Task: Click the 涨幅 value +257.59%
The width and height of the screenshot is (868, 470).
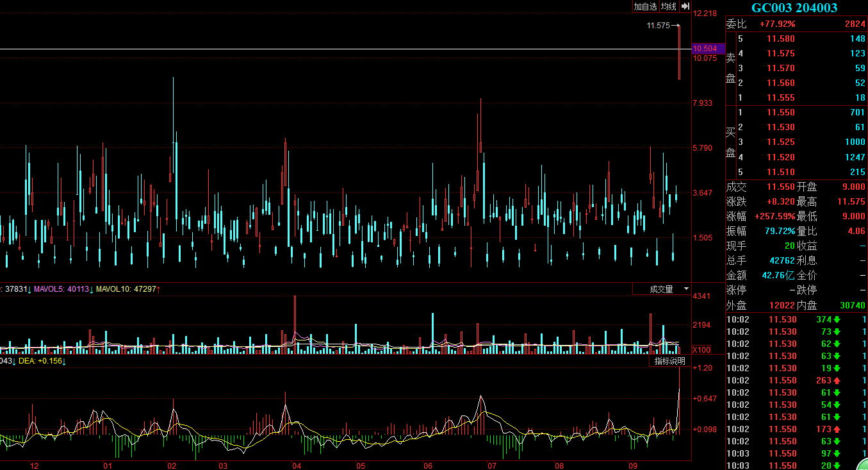Action: (x=774, y=216)
